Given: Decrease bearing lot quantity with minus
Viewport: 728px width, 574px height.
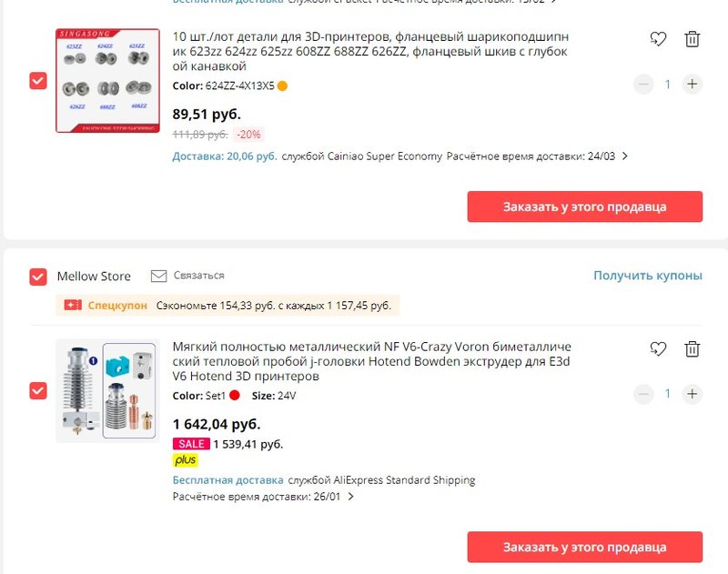Looking at the screenshot, I should point(644,85).
